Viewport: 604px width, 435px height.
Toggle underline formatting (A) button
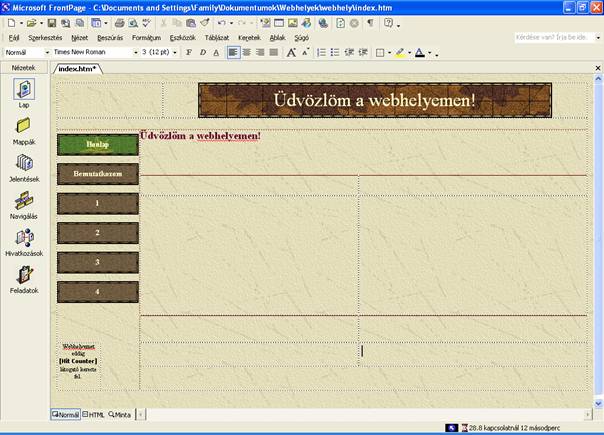point(216,52)
